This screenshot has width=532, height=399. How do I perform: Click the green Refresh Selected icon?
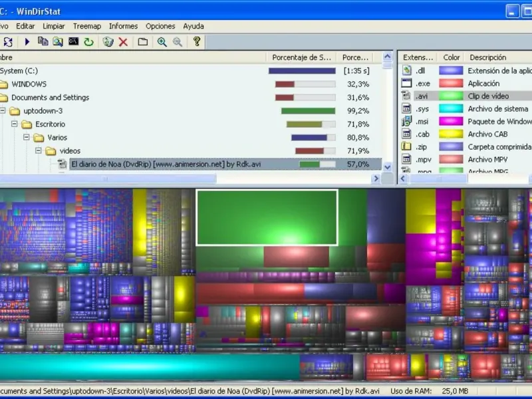88,42
